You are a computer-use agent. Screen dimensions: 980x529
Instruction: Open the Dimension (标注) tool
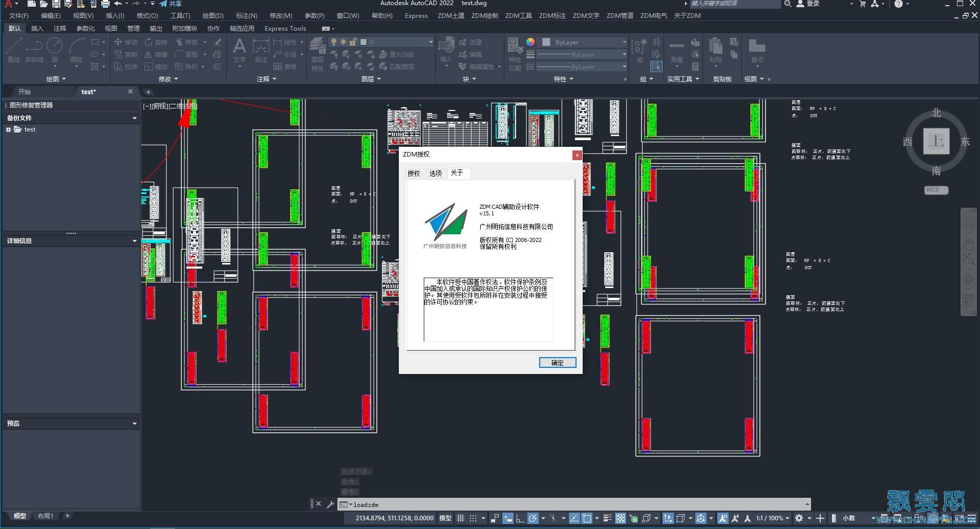tap(261, 50)
